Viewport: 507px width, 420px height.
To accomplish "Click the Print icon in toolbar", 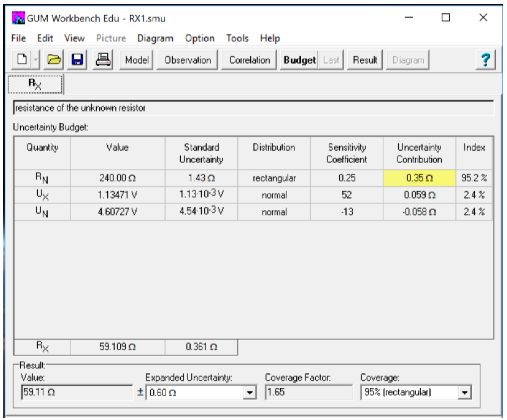I will coord(103,59).
